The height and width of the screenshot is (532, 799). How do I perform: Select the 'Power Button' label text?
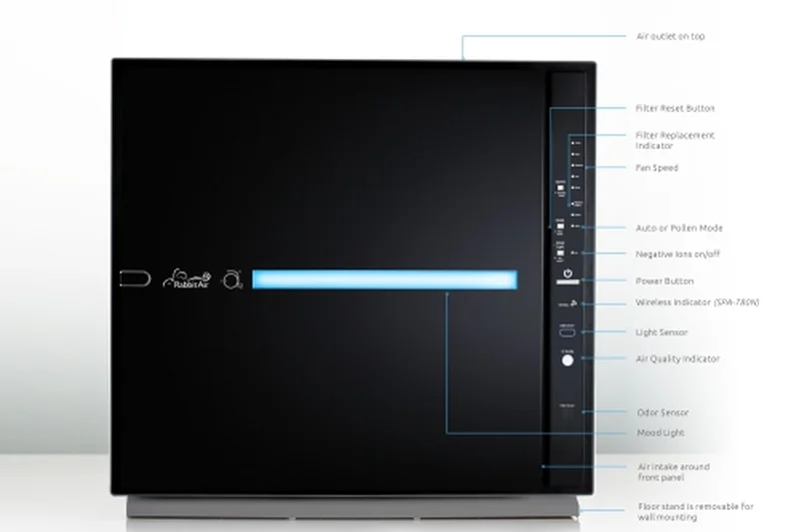[x=664, y=281]
